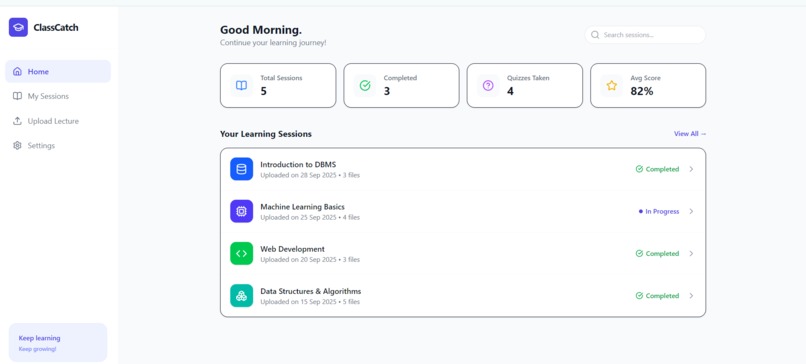The height and width of the screenshot is (364, 806).
Task: Click 'Uploaded on 28 Sep 2025 • 3 files'
Action: [x=310, y=175]
